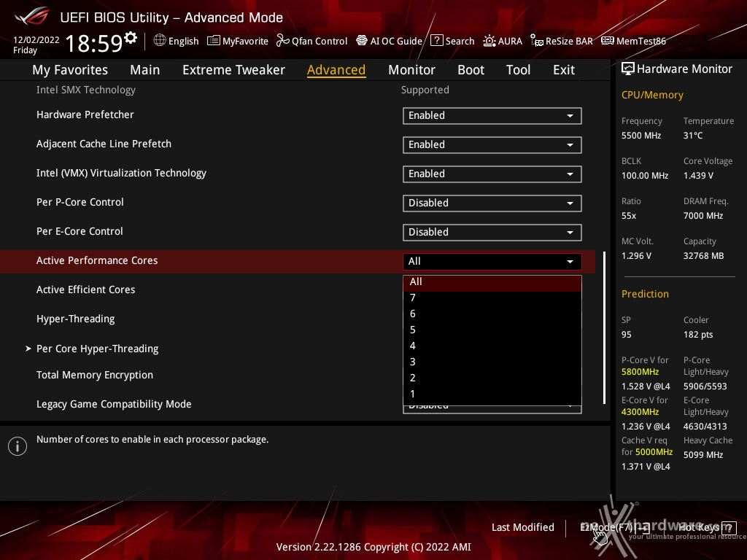Change language via English label
The width and height of the screenshot is (747, 560).
click(183, 41)
